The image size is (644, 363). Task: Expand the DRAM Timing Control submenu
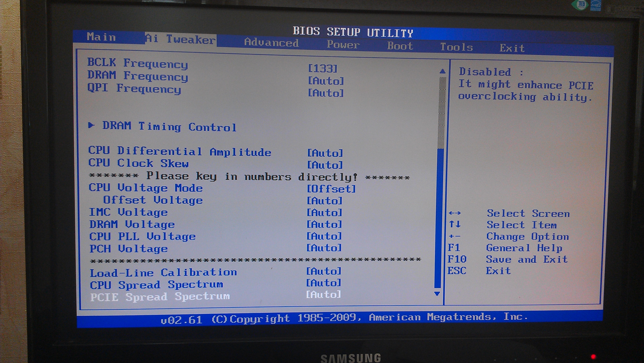(x=169, y=126)
